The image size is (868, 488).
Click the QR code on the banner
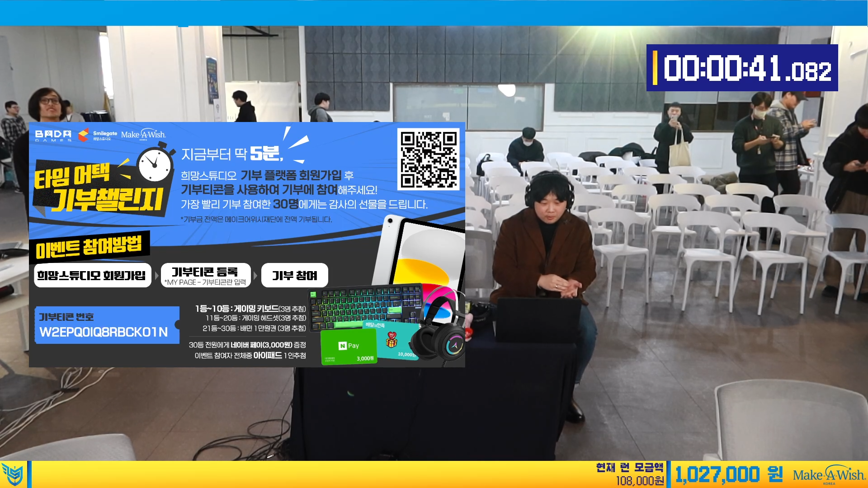click(x=429, y=160)
